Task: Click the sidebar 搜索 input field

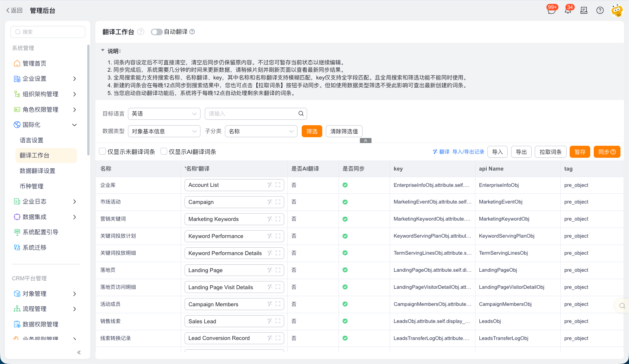Action: [48, 32]
